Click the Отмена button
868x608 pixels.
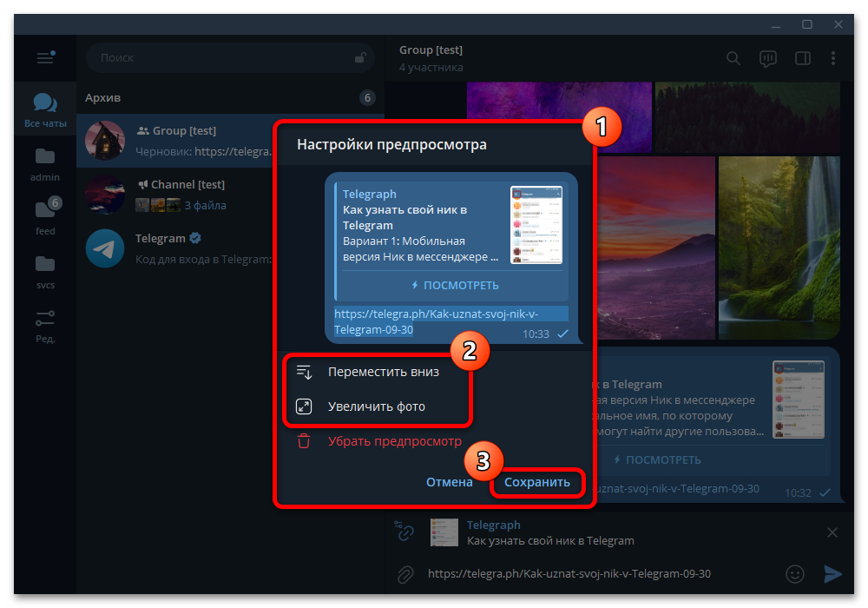[450, 482]
